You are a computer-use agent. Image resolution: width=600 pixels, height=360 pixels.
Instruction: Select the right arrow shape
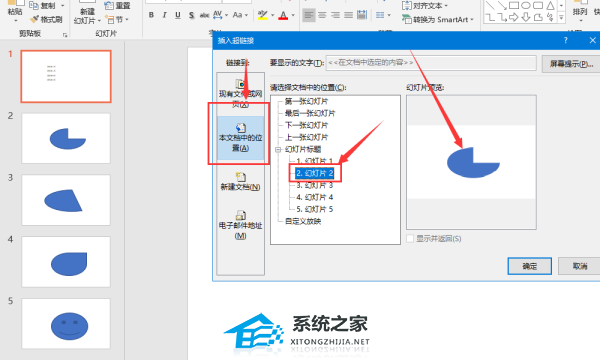(514, 17)
